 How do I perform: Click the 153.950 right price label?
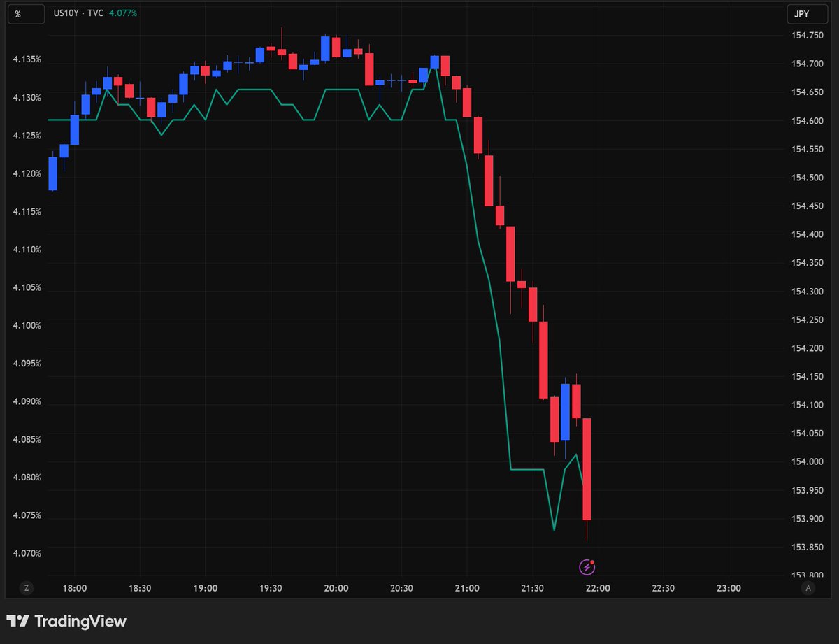[x=807, y=490]
